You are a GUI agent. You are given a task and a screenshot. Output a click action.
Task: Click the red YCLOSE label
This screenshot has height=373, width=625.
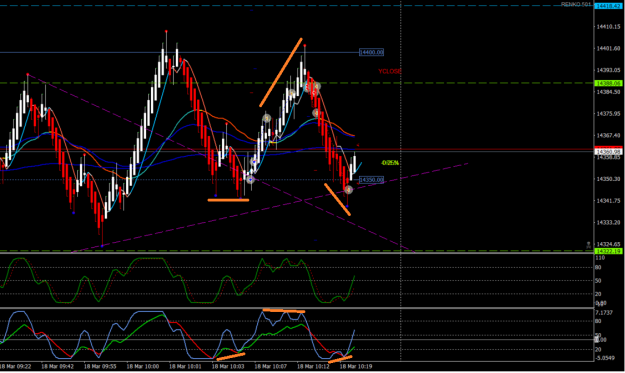point(389,71)
